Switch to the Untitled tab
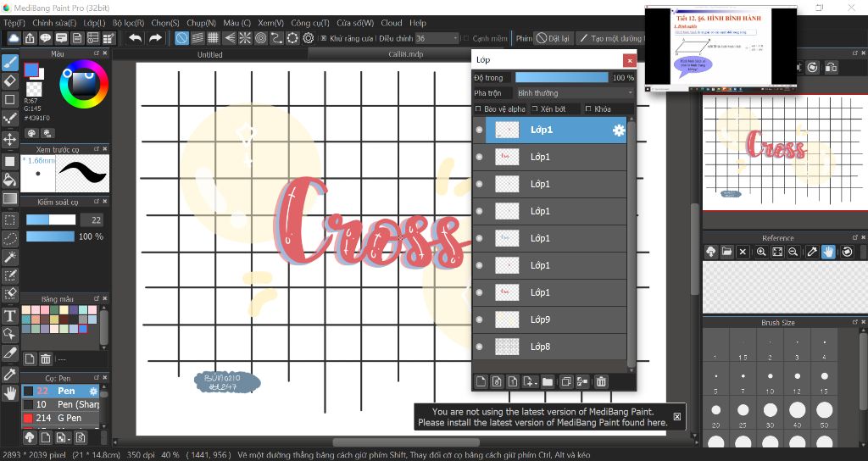The height and width of the screenshot is (461, 868). pyautogui.click(x=210, y=55)
